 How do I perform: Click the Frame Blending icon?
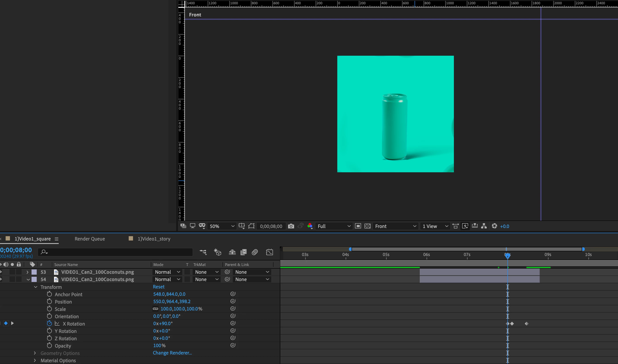[x=243, y=252]
